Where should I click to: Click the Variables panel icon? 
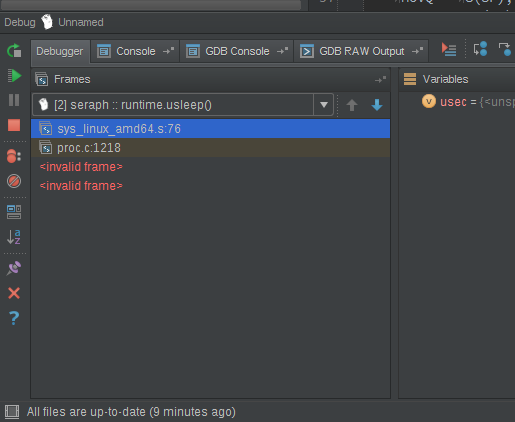click(410, 79)
